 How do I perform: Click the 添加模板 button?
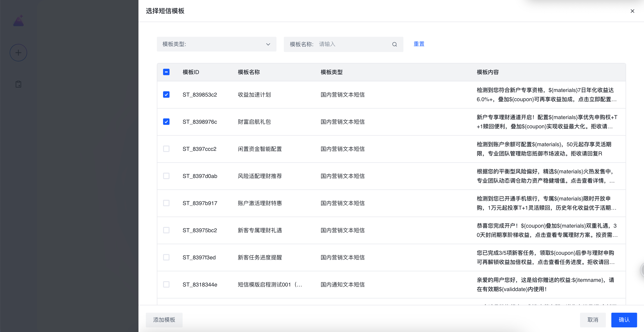tap(164, 320)
